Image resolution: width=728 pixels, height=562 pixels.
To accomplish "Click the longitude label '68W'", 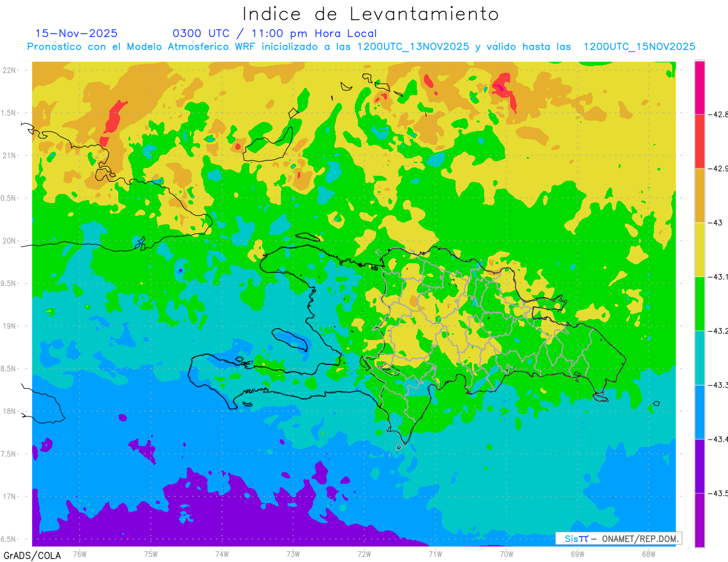I will tap(648, 553).
